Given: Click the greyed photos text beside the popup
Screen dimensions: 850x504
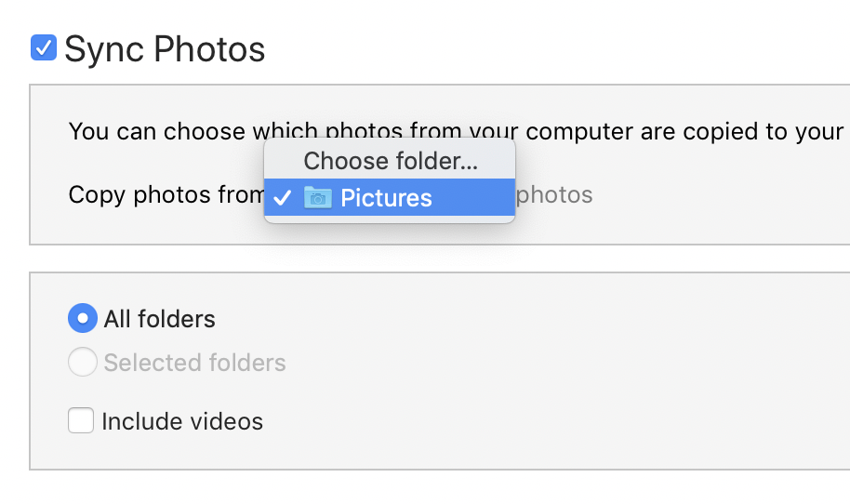Looking at the screenshot, I should [554, 195].
